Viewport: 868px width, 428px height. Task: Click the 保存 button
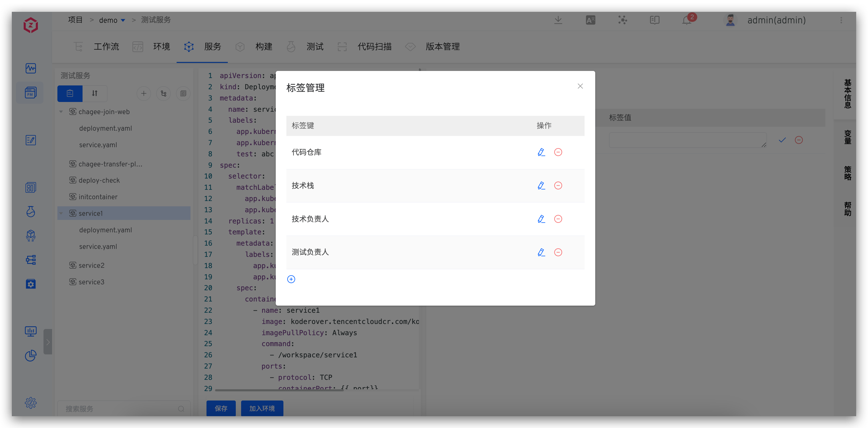[221, 408]
